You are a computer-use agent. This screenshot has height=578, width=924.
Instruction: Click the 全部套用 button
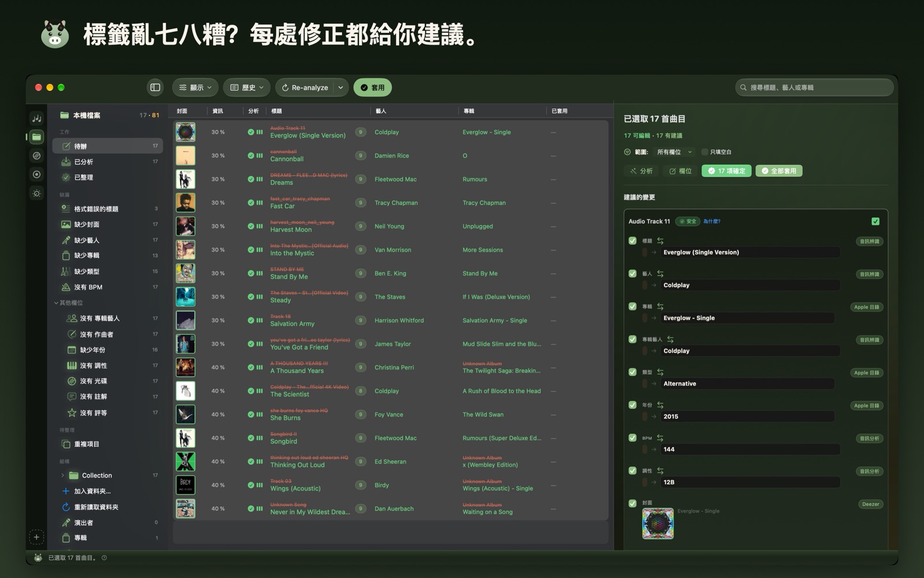[779, 171]
